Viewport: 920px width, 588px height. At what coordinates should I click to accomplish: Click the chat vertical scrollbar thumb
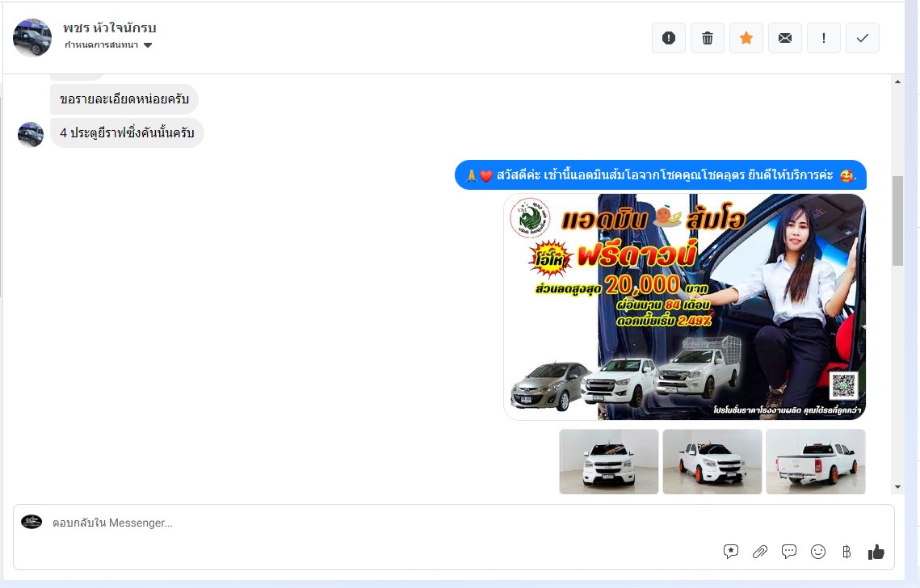[897, 220]
